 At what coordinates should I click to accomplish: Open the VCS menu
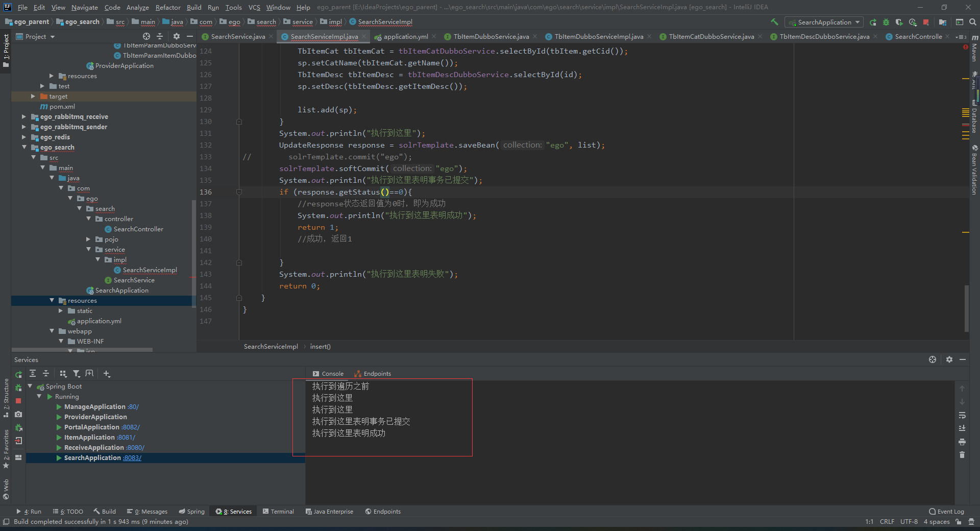pyautogui.click(x=254, y=7)
